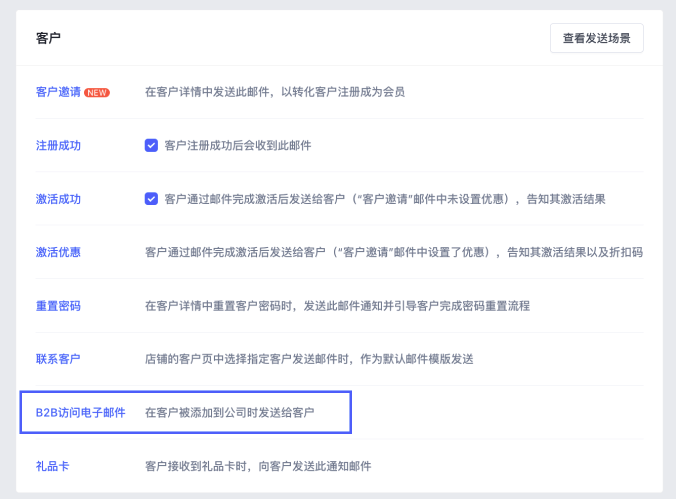Click description 客户接收到礼品卡时，向客户发送此通知邮件

click(258, 466)
